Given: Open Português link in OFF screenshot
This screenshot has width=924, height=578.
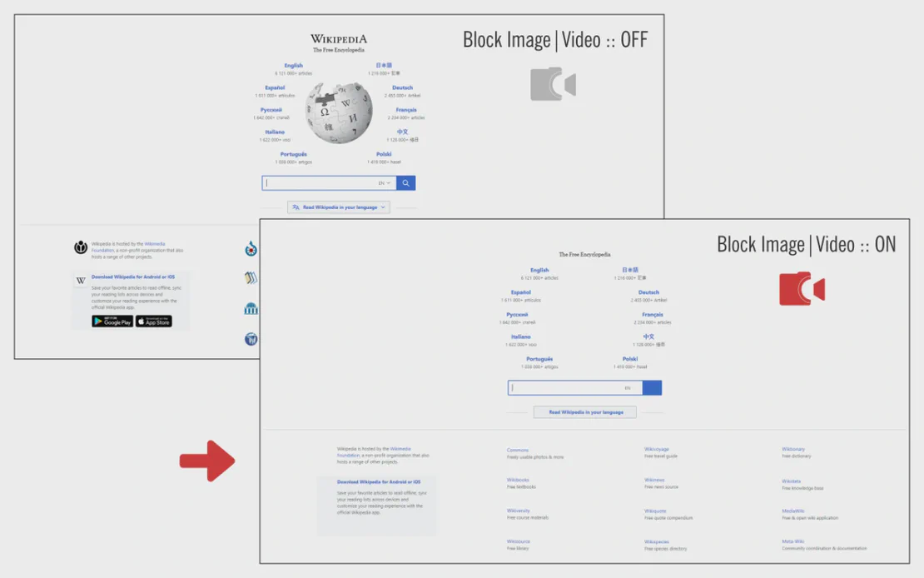Looking at the screenshot, I should coord(294,155).
